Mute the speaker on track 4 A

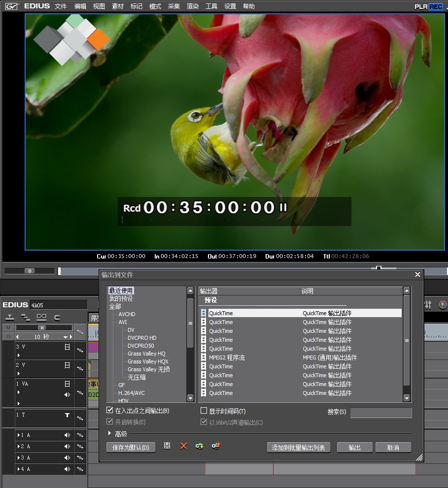point(67,469)
